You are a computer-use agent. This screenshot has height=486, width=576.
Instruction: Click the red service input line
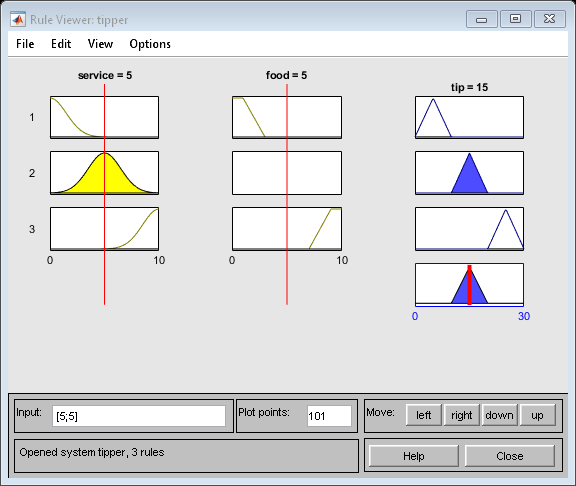[105, 276]
